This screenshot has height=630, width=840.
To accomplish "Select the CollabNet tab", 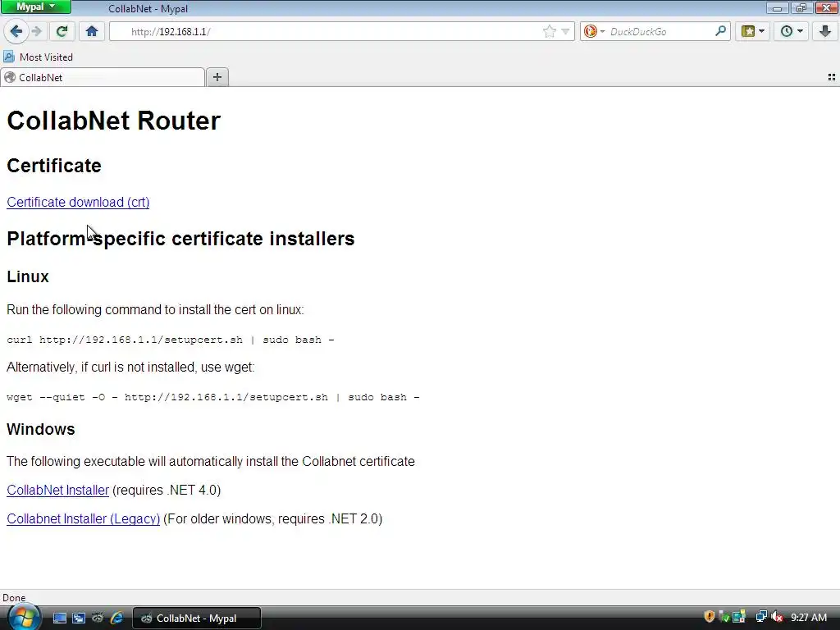I will 103,77.
